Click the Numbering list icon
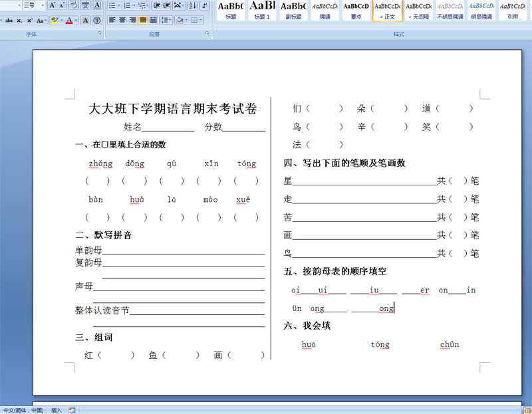 pos(127,5)
